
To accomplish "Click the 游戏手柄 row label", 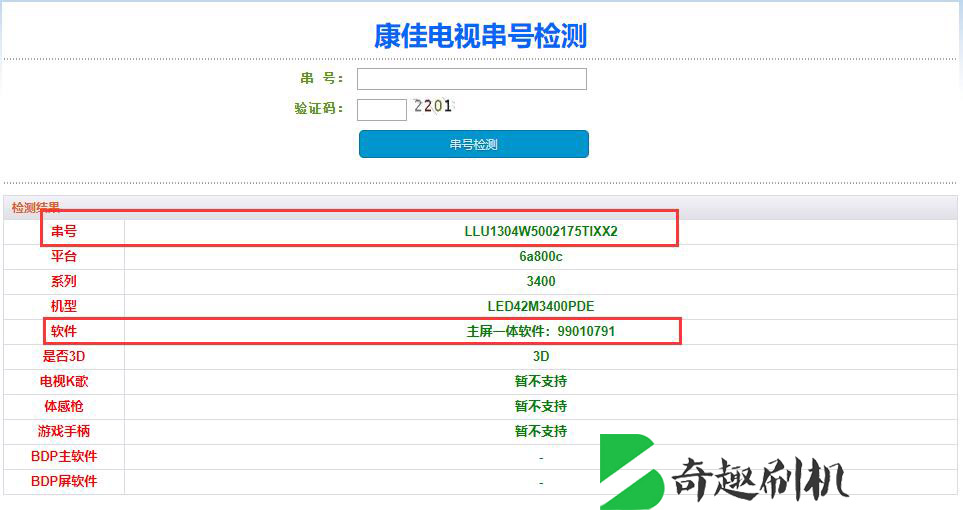I will pyautogui.click(x=64, y=431).
